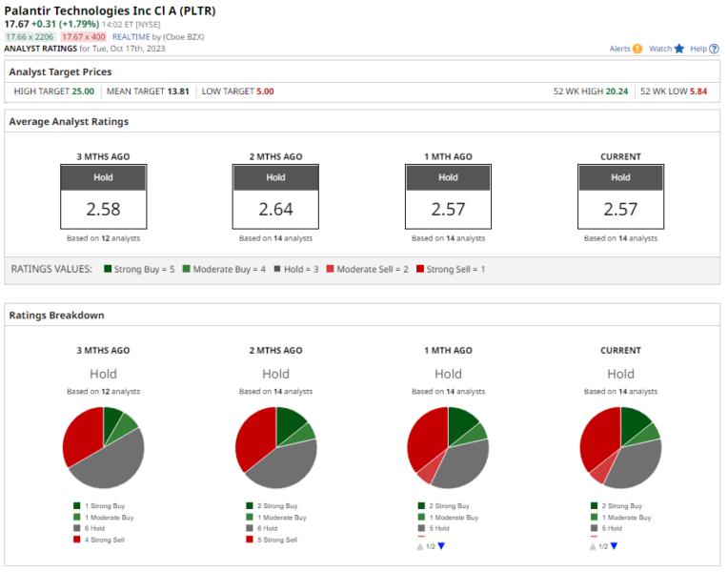Open the Help question mark icon
The height and width of the screenshot is (572, 728).
[715, 49]
